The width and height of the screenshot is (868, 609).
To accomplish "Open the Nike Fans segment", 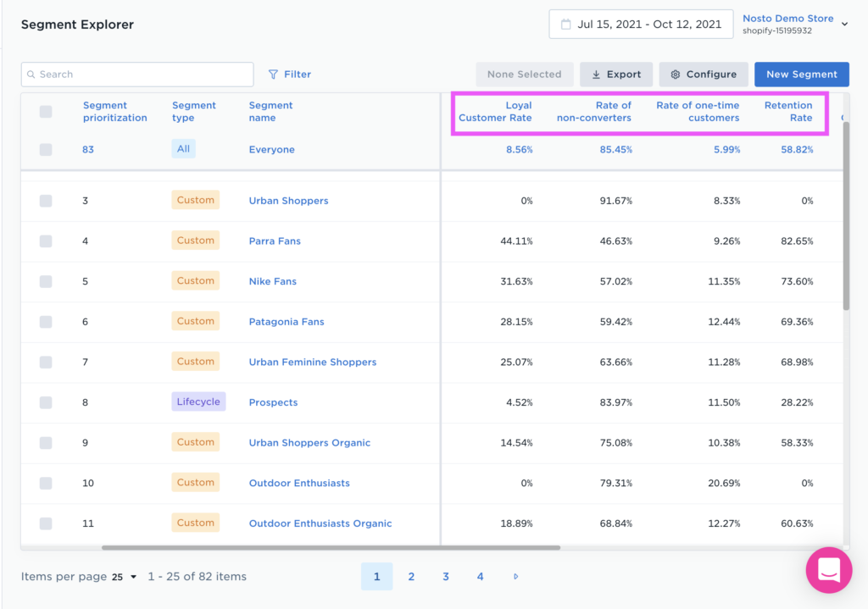I will coord(272,281).
